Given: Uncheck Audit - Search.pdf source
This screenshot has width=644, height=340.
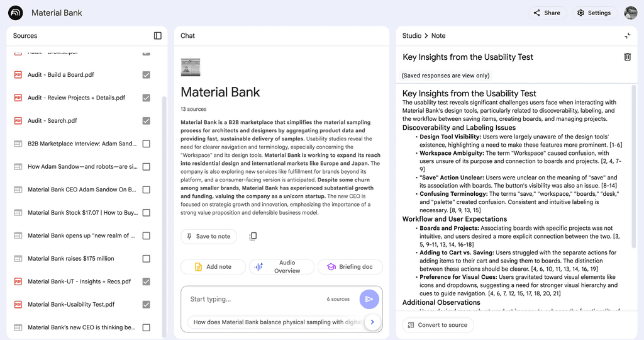Looking at the screenshot, I should (146, 121).
